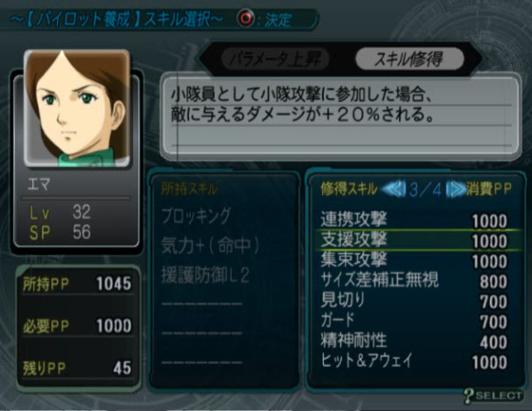
Task: Click the 所持PP 1045 value
Action: click(x=114, y=283)
